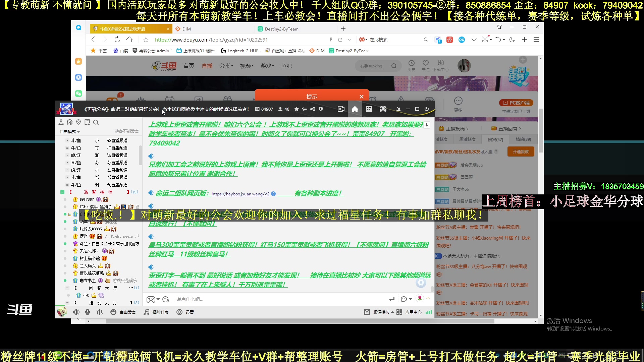Open the location pin icon in YY sidebar

coord(78,122)
